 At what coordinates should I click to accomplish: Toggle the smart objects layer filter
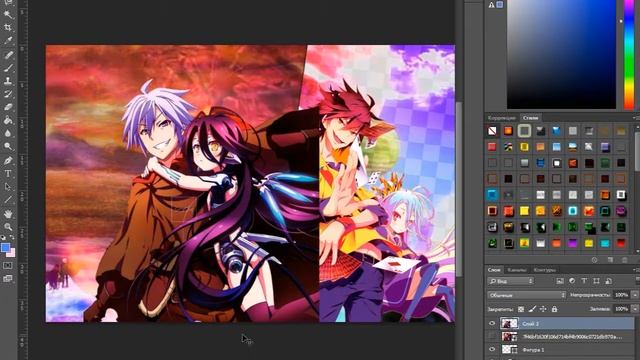tap(609, 281)
